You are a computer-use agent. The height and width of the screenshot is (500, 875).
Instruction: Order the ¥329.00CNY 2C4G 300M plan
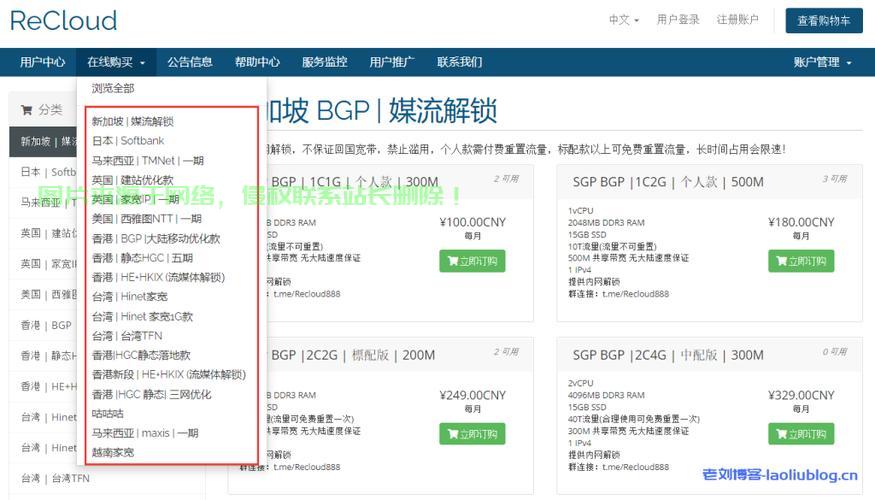tap(801, 434)
